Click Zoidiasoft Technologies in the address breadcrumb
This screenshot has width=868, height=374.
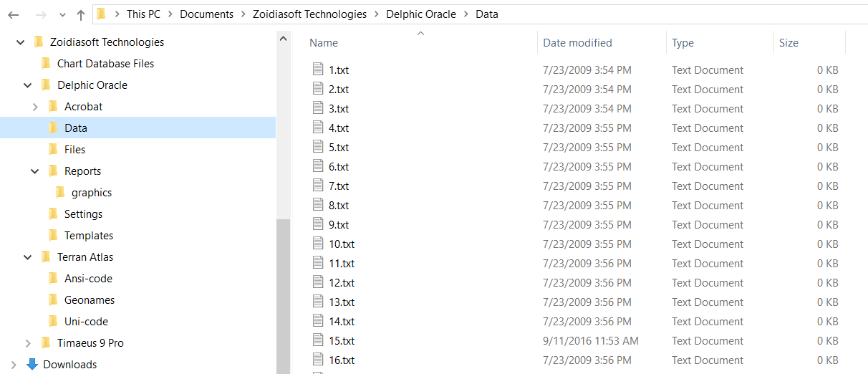click(309, 14)
